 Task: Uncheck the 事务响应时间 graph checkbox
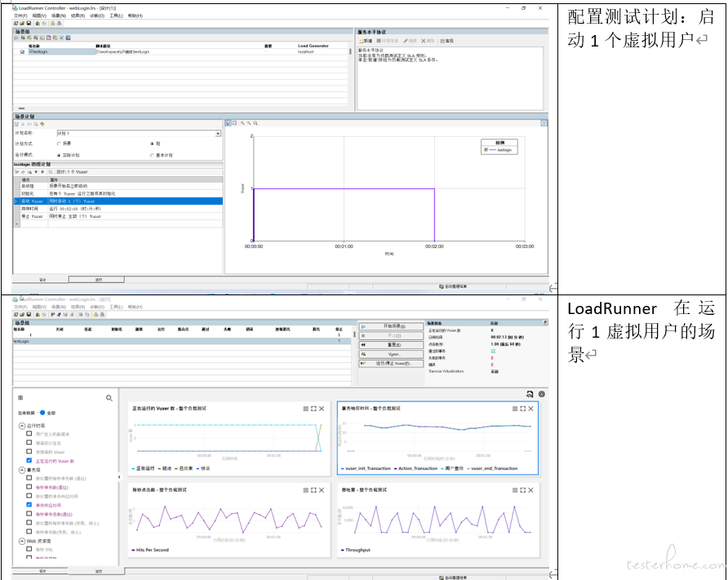[x=29, y=505]
